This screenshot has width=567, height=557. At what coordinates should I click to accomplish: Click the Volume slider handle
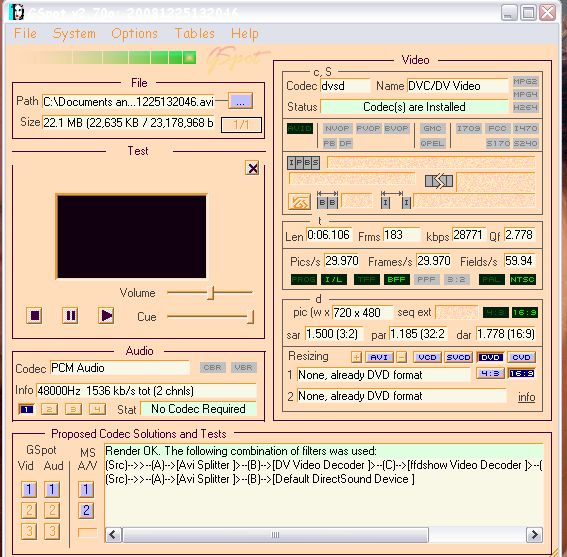pyautogui.click(x=211, y=293)
